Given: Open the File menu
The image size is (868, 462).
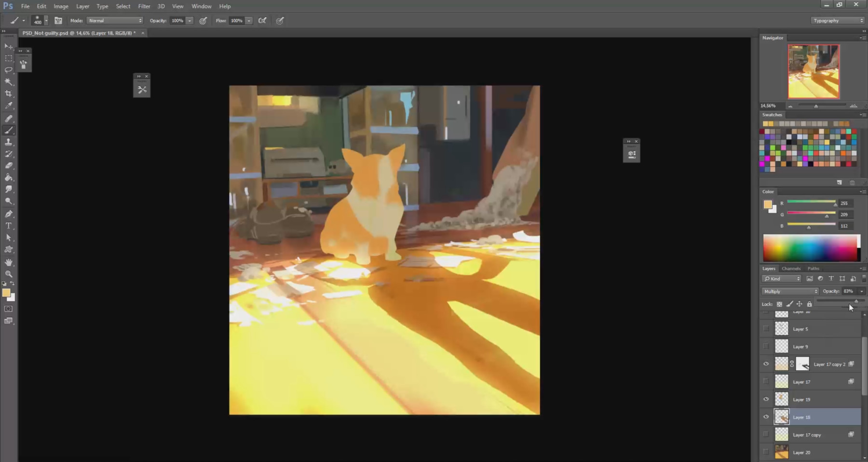Looking at the screenshot, I should (25, 6).
